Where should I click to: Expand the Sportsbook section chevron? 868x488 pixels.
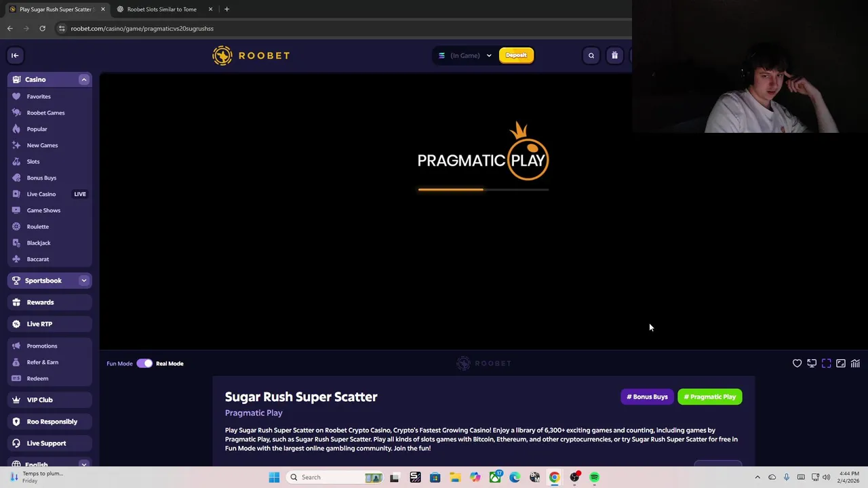coord(84,281)
